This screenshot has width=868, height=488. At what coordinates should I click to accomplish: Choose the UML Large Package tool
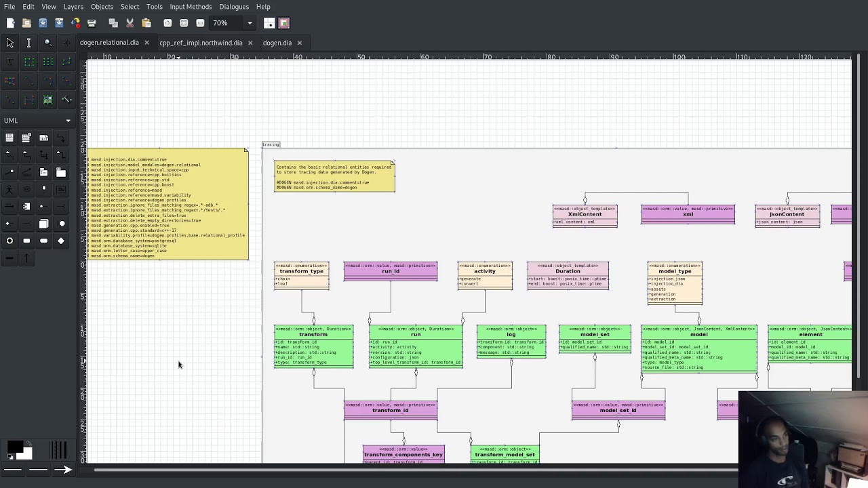[x=61, y=172]
